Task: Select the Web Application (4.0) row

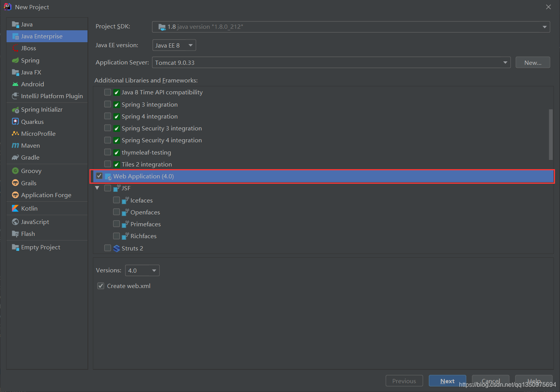Action: click(x=323, y=176)
